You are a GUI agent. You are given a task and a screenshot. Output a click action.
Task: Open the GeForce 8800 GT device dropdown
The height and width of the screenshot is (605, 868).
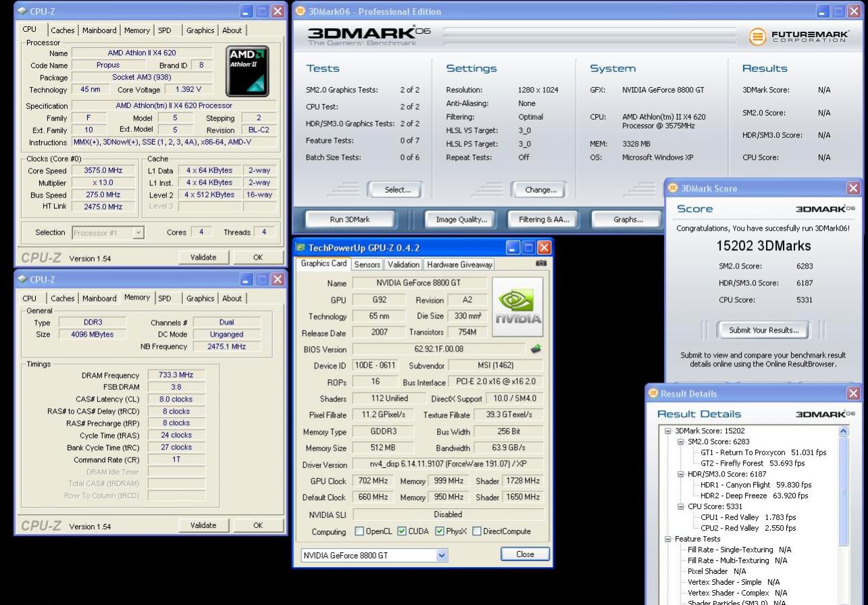point(442,555)
